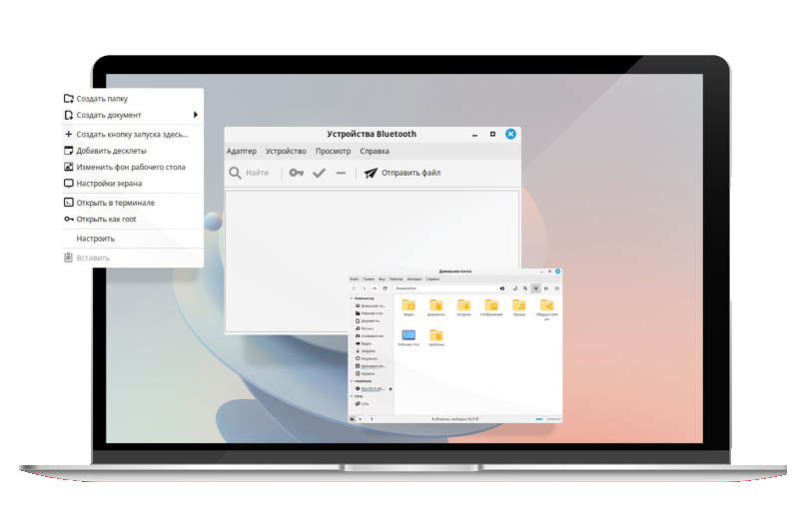Select the mounted media drive in sidebar
This screenshot has height=532, width=799.
(x=371, y=388)
